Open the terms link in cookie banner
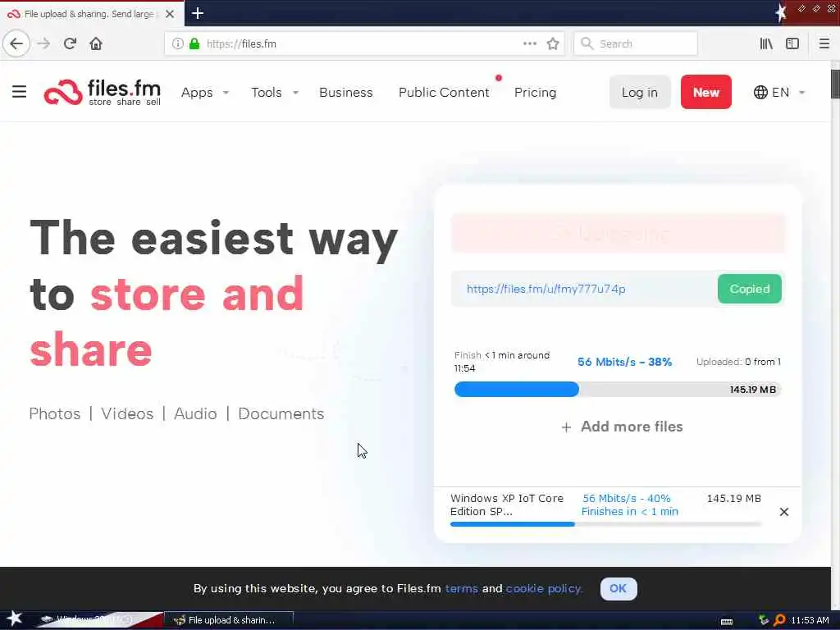840x630 pixels. point(461,588)
